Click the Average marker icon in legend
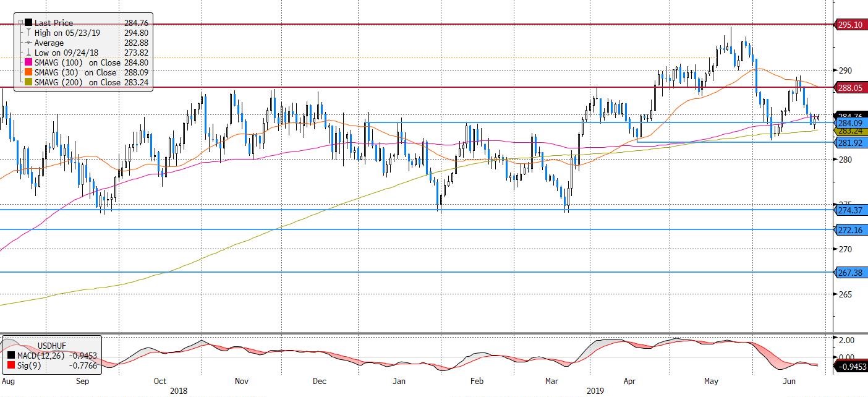This screenshot has height=397, width=868. (x=28, y=43)
